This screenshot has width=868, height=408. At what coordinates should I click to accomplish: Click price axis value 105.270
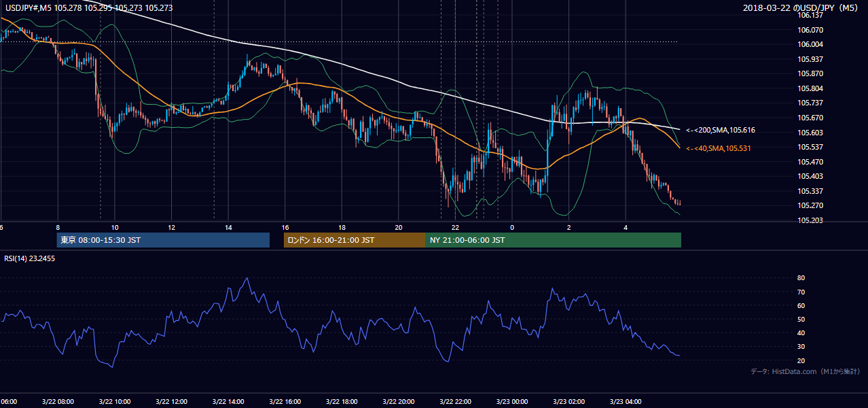(x=810, y=205)
